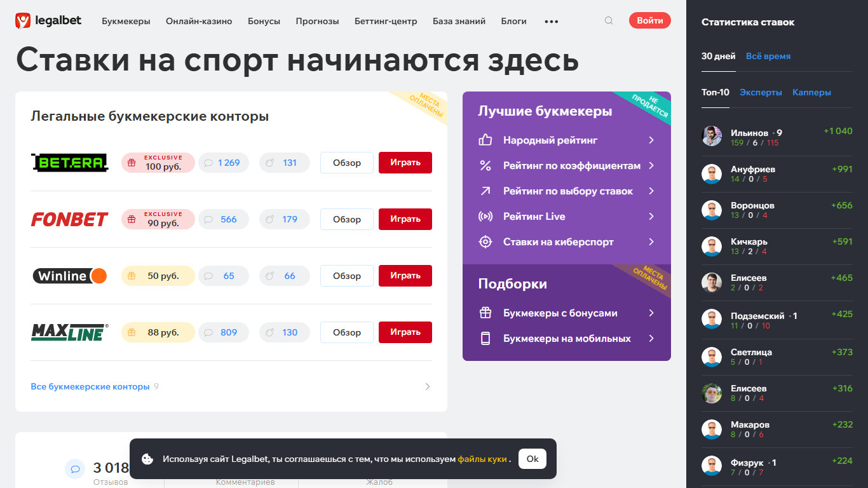The image size is (868, 488).
Task: Open the Legalbet logo home link
Action: click(48, 21)
